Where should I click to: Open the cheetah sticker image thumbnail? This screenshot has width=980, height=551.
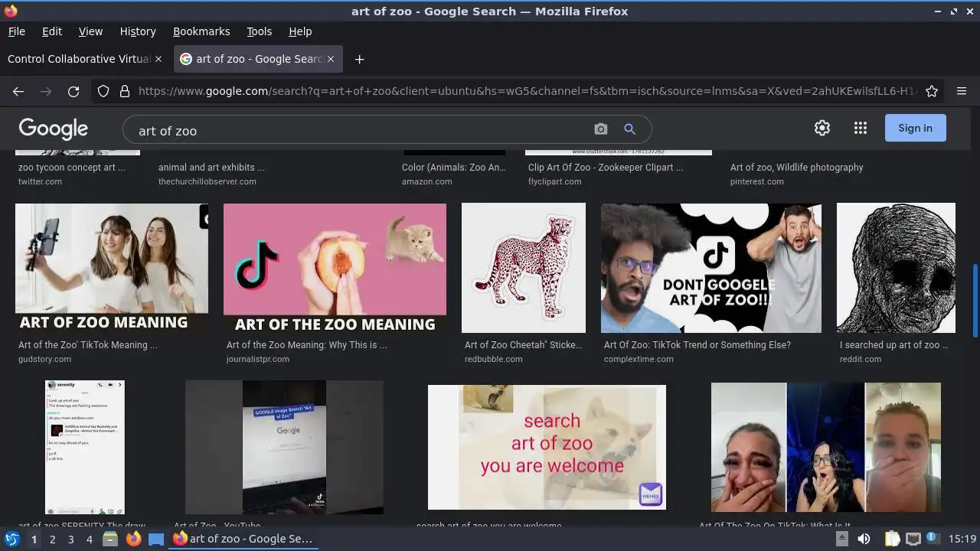click(524, 268)
